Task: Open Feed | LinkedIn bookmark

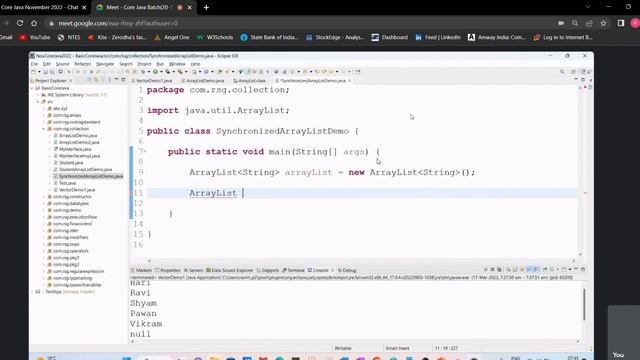Action: click(x=438, y=37)
